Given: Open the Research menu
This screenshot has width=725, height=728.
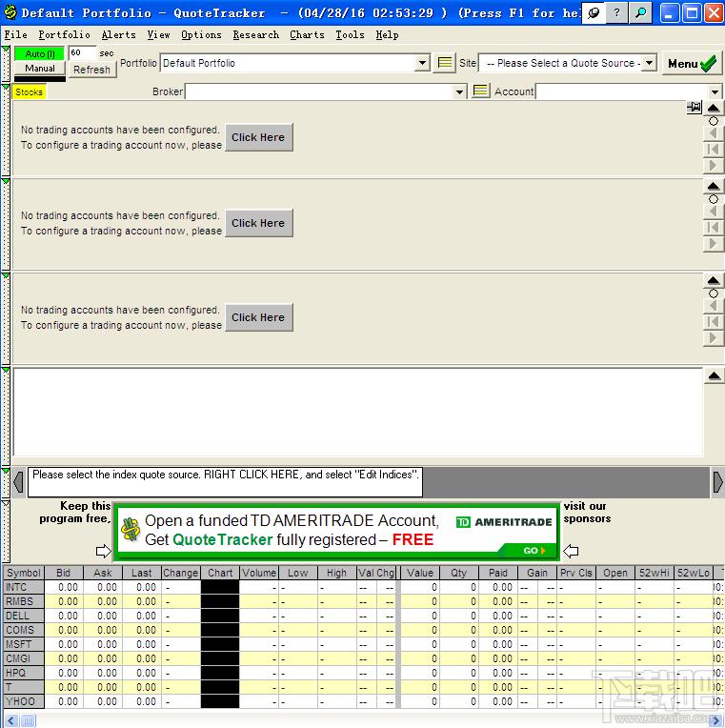Looking at the screenshot, I should point(256,35).
